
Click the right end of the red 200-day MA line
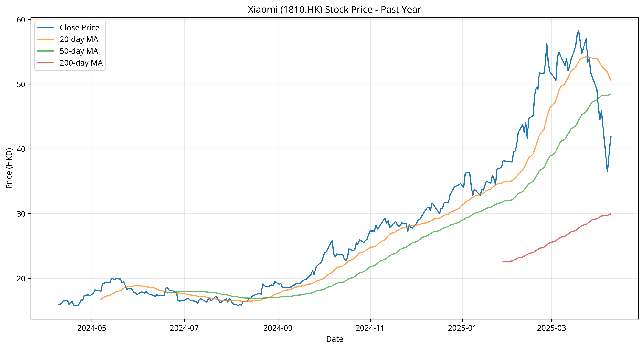(611, 214)
